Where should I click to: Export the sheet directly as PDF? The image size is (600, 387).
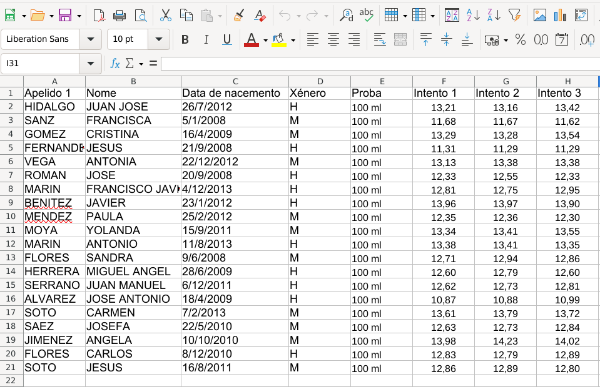99,16
